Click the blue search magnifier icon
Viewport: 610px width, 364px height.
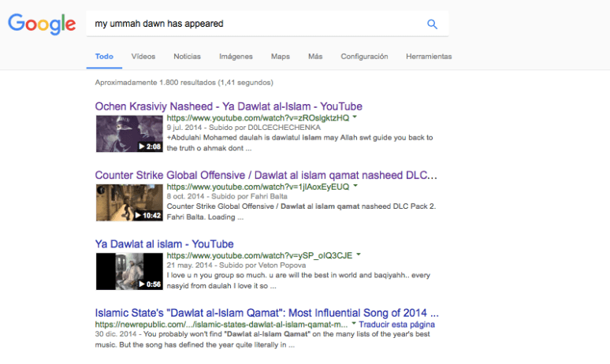432,24
